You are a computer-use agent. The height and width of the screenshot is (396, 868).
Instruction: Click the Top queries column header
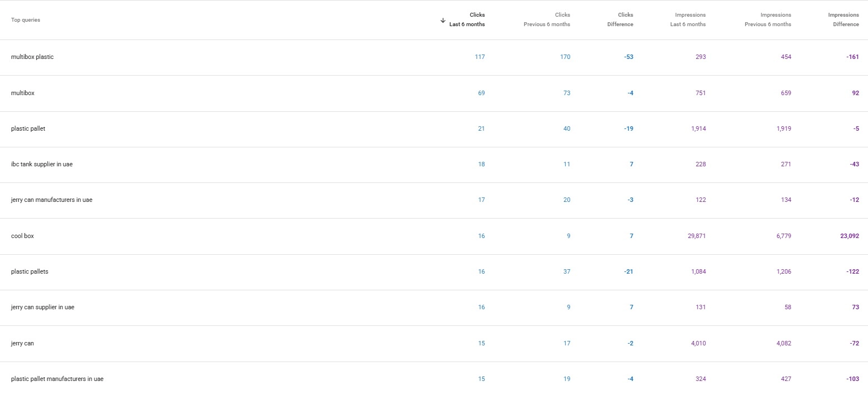[26, 20]
